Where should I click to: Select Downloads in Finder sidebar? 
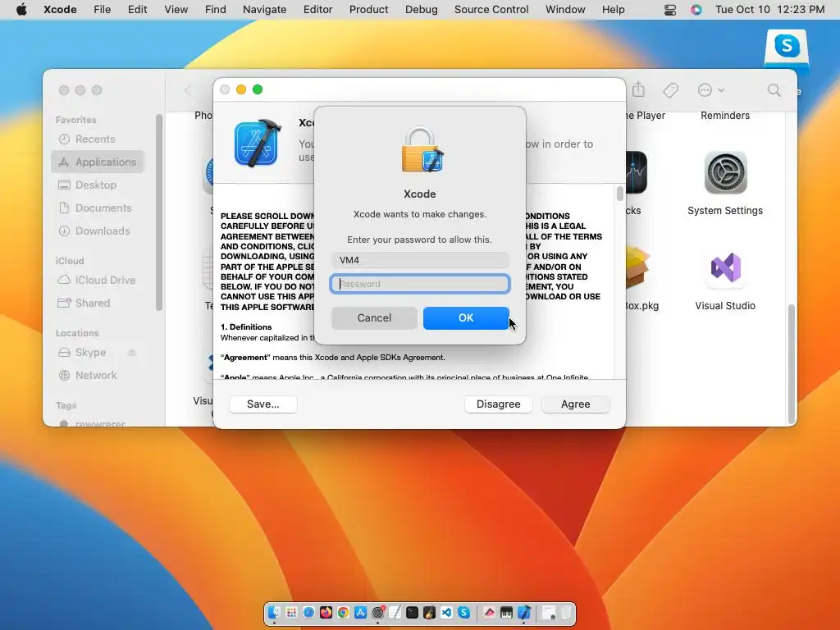click(x=98, y=231)
